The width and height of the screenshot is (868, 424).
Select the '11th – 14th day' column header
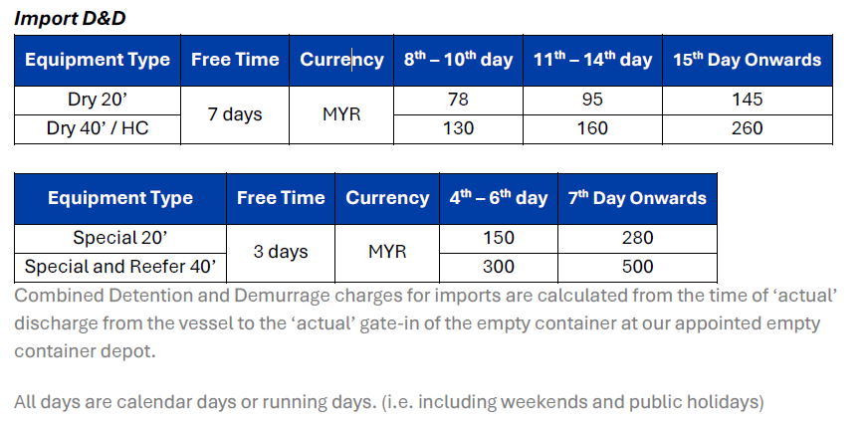tap(592, 60)
